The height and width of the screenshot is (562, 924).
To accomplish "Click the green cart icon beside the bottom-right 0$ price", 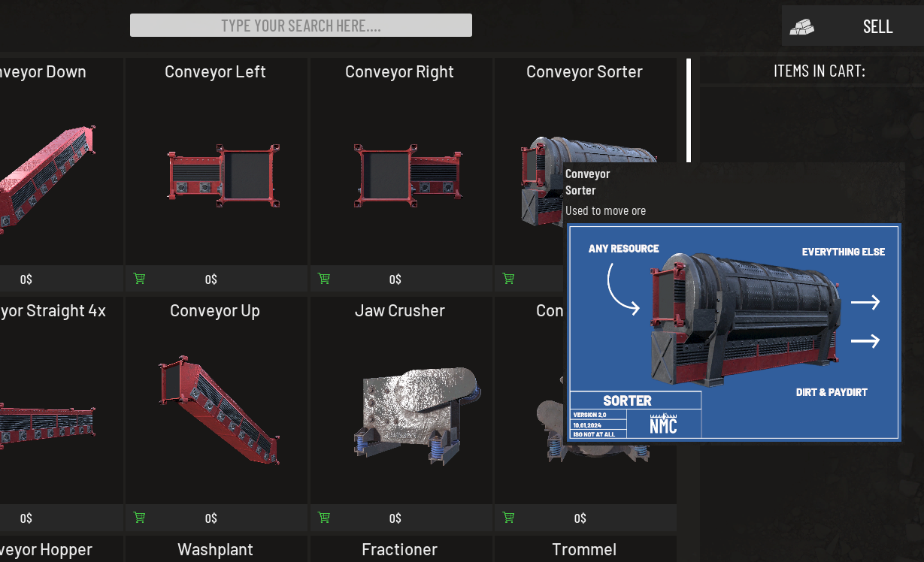I will click(508, 518).
